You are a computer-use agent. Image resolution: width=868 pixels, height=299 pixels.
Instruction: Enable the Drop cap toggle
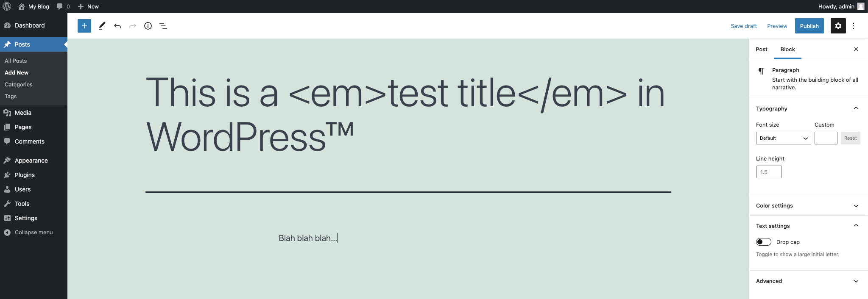764,241
